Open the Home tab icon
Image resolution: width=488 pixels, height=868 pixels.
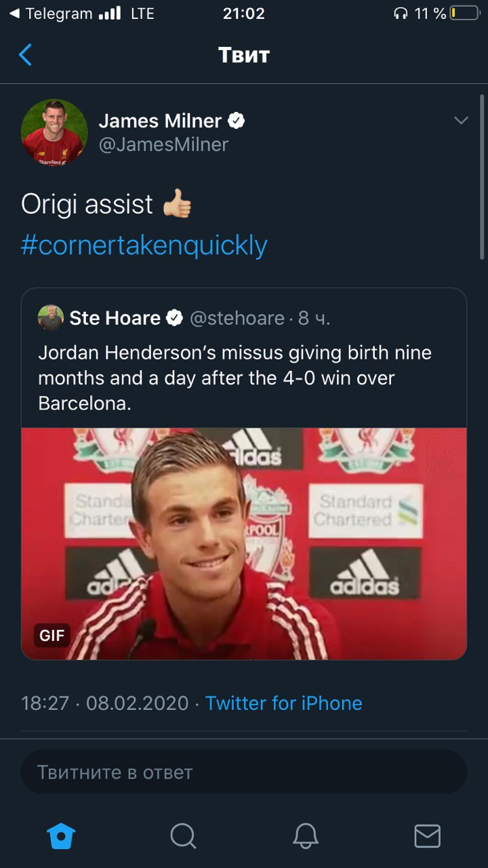point(61,836)
